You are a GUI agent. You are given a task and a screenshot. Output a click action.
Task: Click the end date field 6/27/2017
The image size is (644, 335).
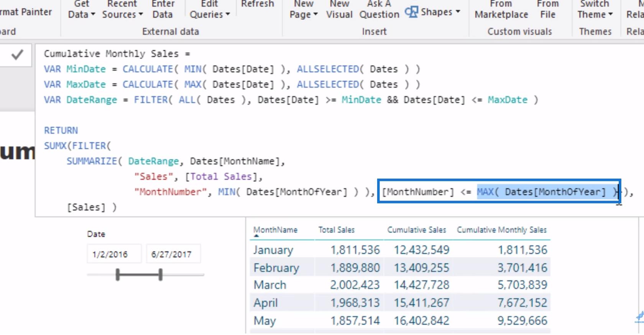[x=173, y=254]
